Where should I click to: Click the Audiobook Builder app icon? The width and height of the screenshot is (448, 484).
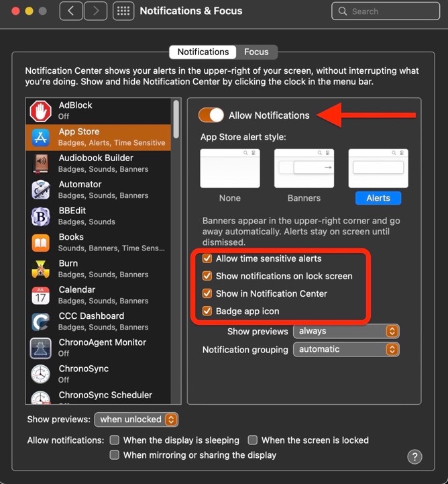tap(40, 164)
